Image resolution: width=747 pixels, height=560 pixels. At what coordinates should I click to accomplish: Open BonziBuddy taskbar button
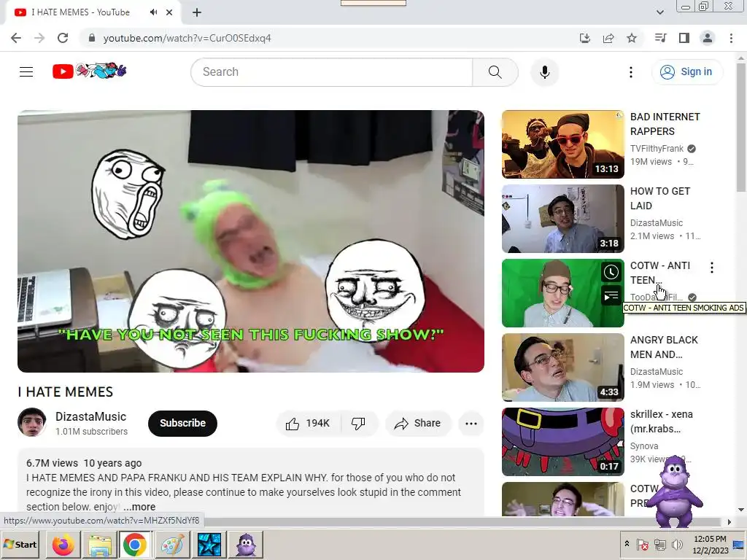click(x=245, y=544)
